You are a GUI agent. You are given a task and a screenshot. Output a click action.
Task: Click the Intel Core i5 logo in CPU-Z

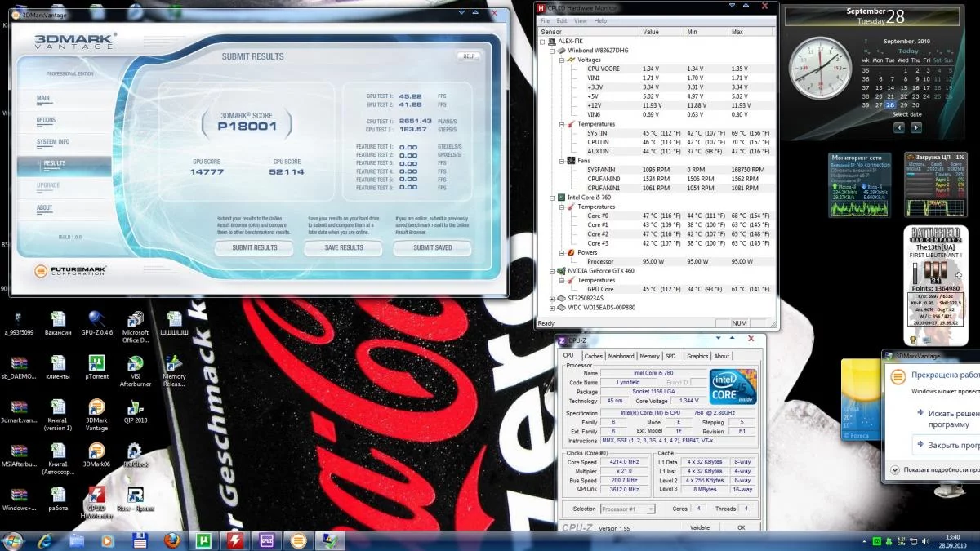733,386
